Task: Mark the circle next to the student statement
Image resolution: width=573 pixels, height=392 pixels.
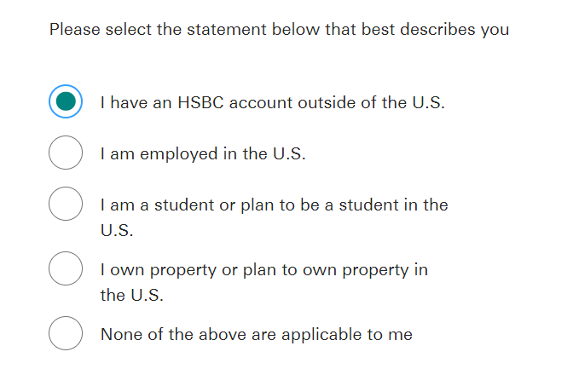Action: tap(66, 204)
